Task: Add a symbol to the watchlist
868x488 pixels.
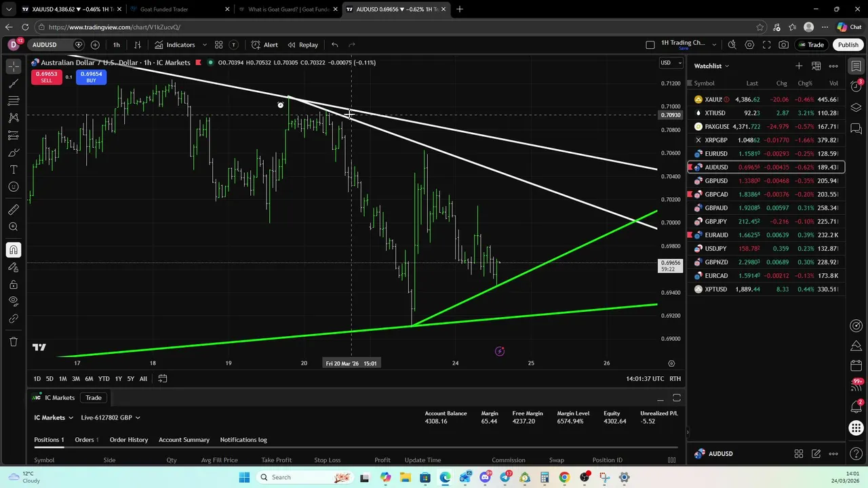Action: pyautogui.click(x=799, y=66)
